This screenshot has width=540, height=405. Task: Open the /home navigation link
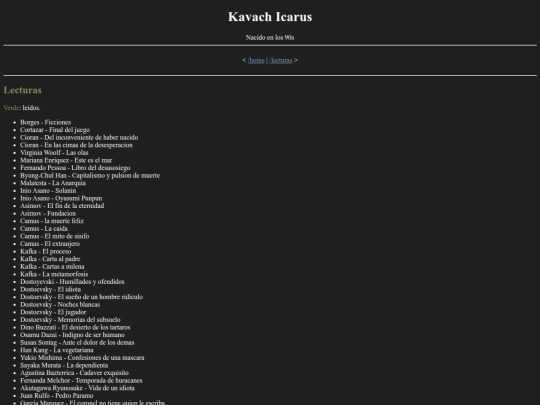coord(256,60)
